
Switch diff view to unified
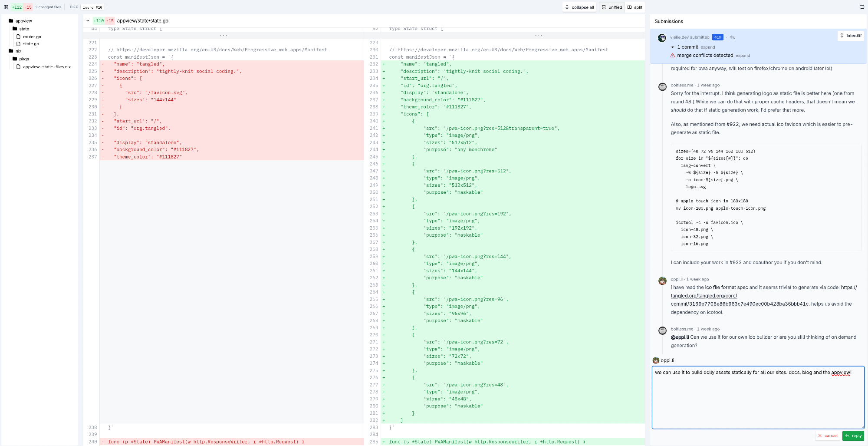(x=612, y=7)
